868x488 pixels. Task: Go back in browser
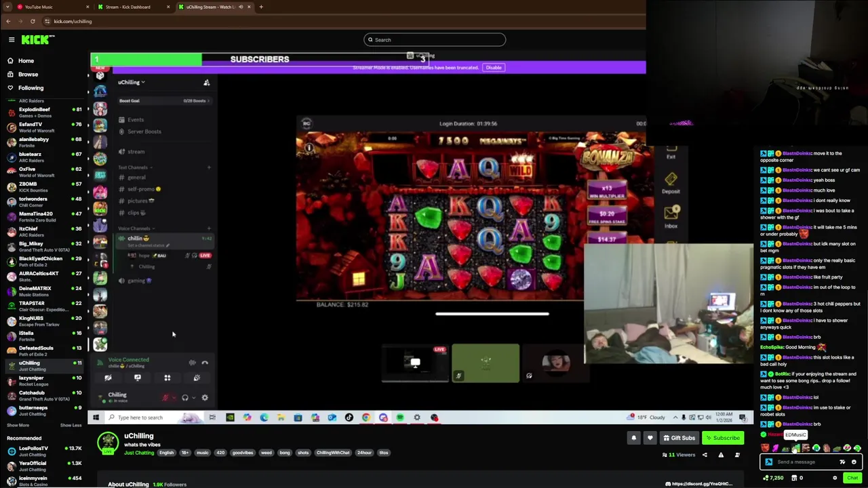tap(8, 21)
